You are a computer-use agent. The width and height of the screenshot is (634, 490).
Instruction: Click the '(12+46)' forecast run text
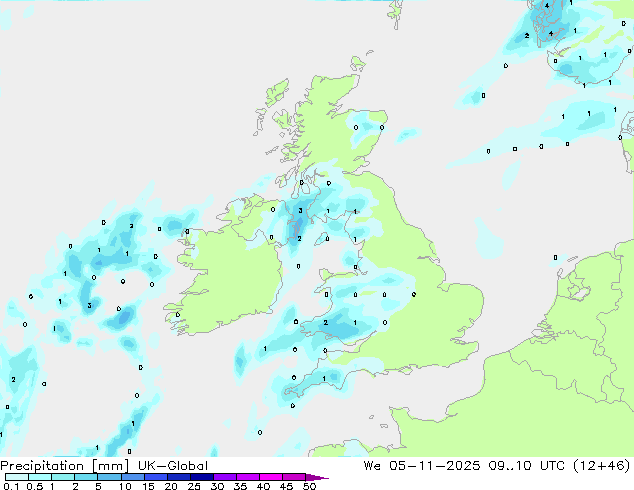pos(602,465)
